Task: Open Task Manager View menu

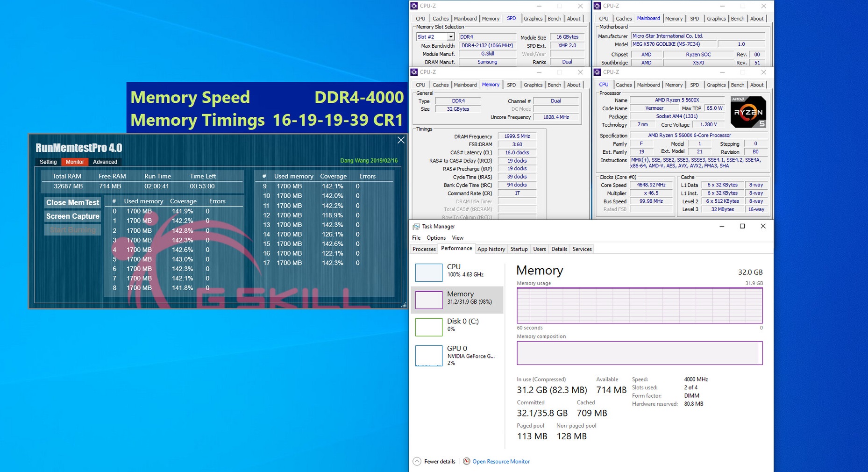Action: [458, 238]
